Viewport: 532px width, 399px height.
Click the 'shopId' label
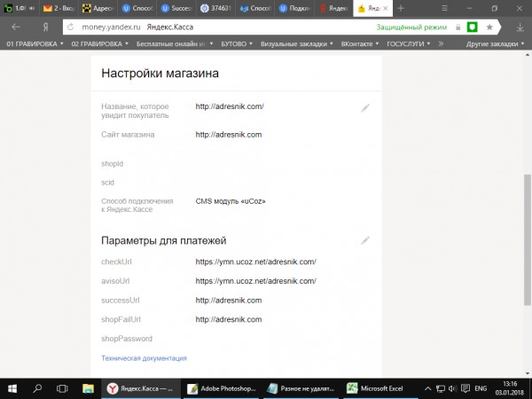pos(112,163)
